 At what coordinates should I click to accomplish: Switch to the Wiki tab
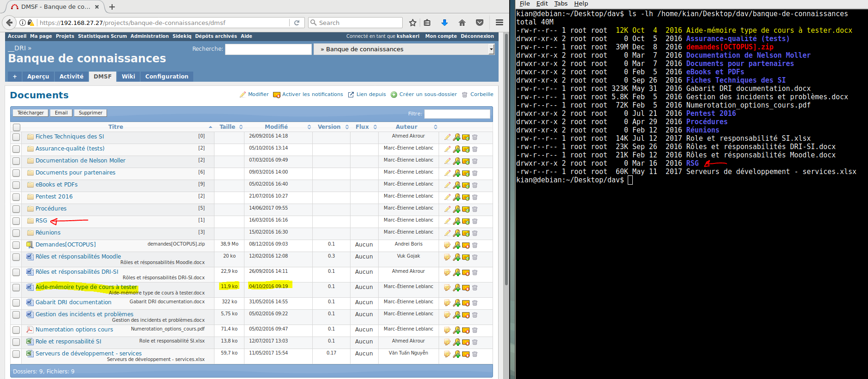click(128, 77)
